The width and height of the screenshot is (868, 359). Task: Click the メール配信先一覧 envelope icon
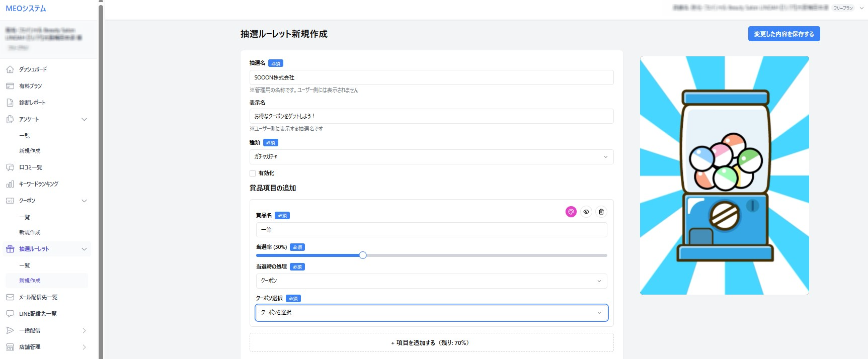[10, 297]
